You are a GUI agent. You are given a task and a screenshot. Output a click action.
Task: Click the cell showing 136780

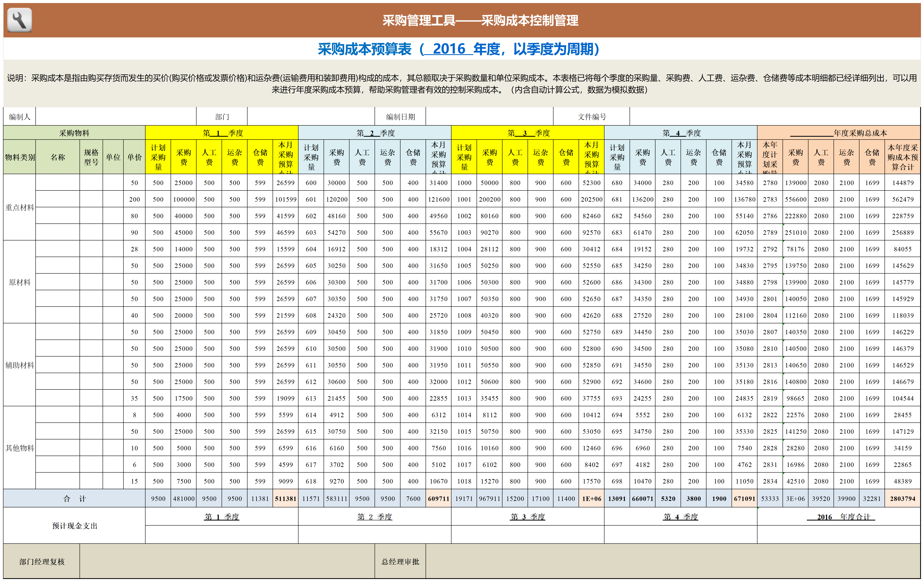click(745, 199)
